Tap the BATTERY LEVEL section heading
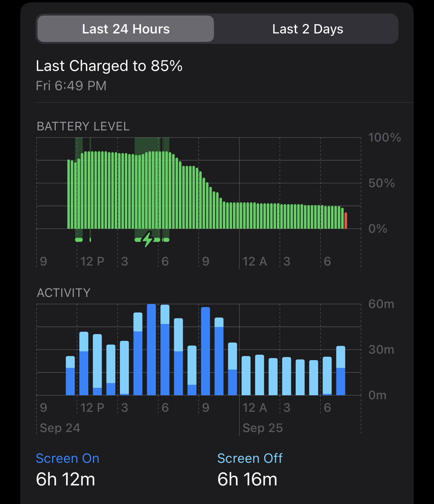The image size is (434, 504). pos(83,126)
